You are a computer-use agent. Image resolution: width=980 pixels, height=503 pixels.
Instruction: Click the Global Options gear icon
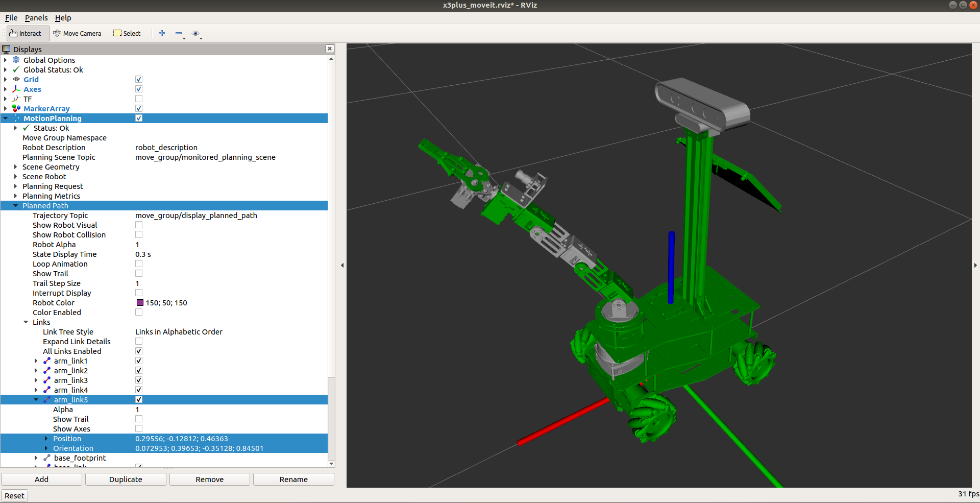click(x=16, y=60)
